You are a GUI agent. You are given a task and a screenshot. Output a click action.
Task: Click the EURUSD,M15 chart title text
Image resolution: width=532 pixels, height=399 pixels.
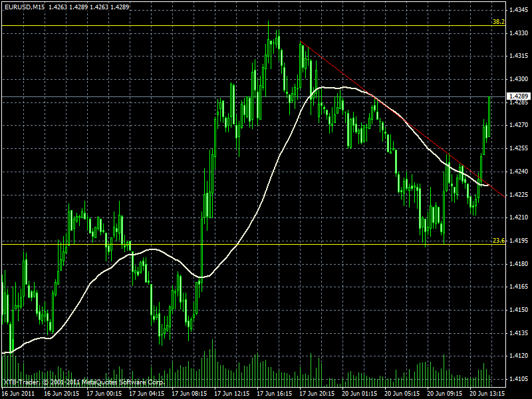(x=25, y=7)
